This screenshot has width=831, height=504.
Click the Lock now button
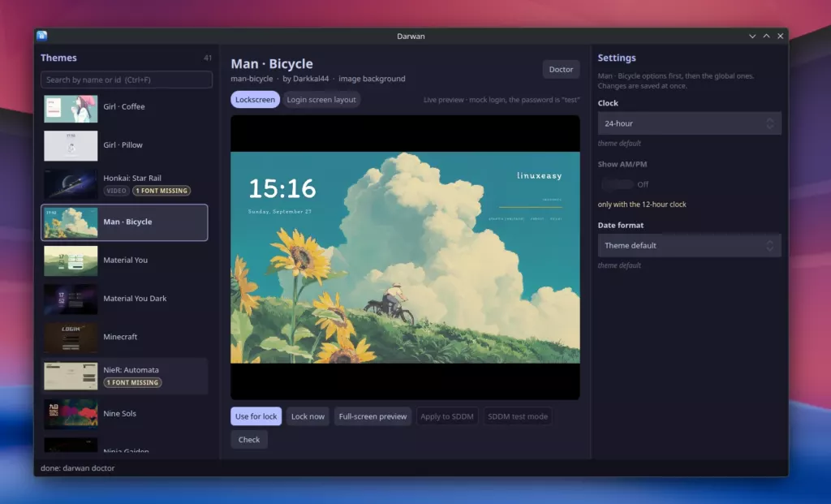(308, 416)
